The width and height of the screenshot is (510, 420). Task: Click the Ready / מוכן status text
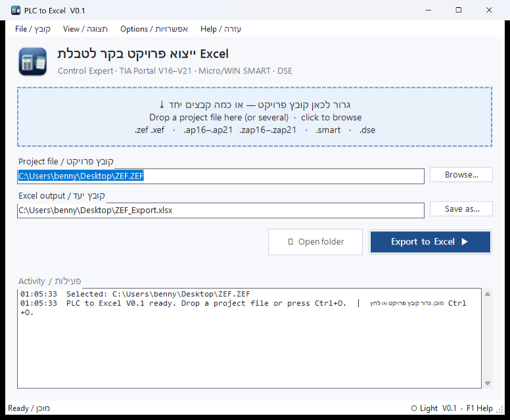point(29,408)
